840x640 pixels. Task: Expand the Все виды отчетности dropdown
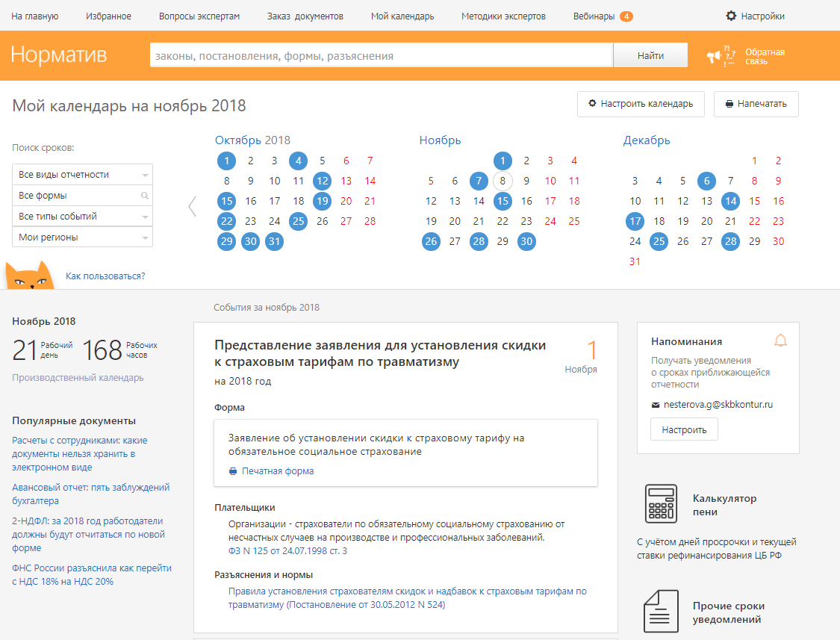click(82, 175)
